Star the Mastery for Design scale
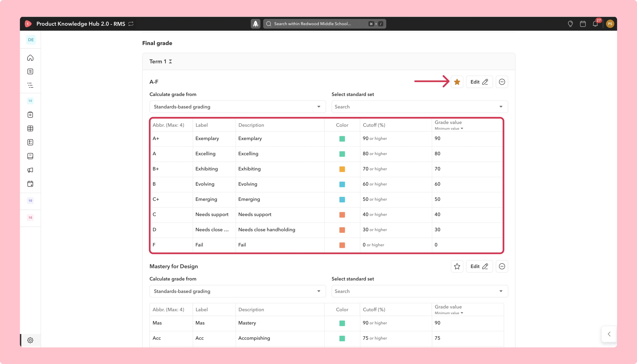The image size is (637, 364). pos(457,266)
